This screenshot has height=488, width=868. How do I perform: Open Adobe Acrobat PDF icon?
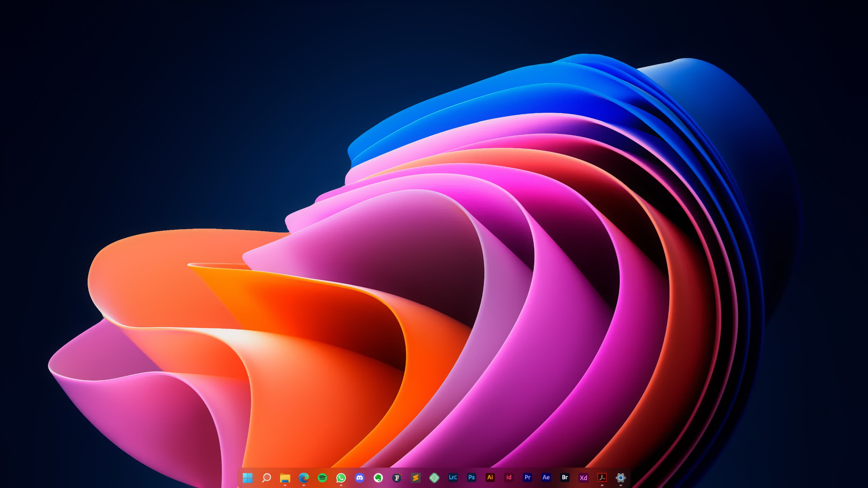coord(602,477)
